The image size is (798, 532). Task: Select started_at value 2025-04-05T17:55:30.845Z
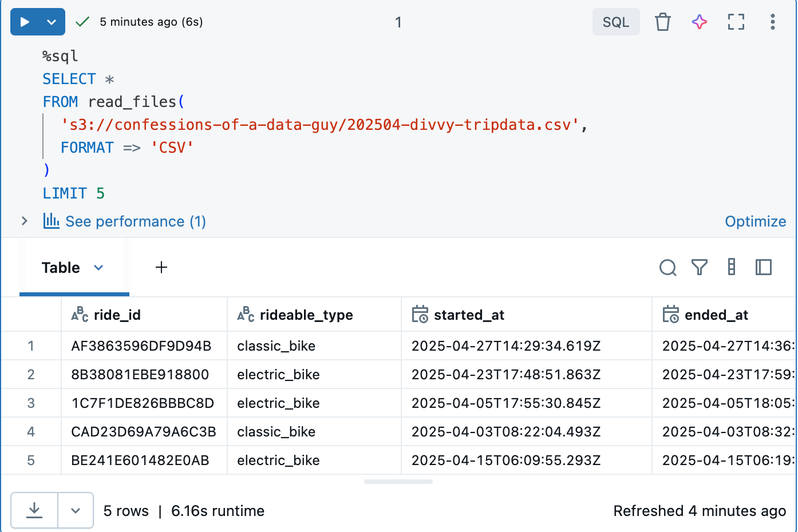click(x=527, y=403)
